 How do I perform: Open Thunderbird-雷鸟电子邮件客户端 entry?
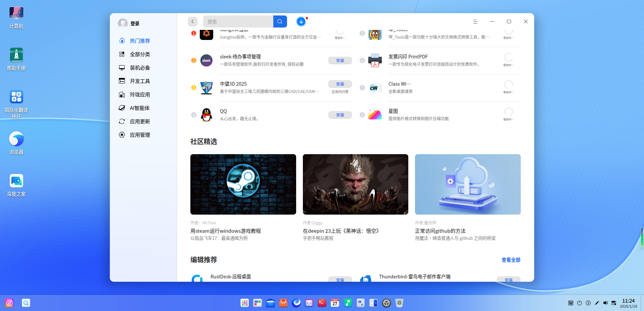[415, 277]
